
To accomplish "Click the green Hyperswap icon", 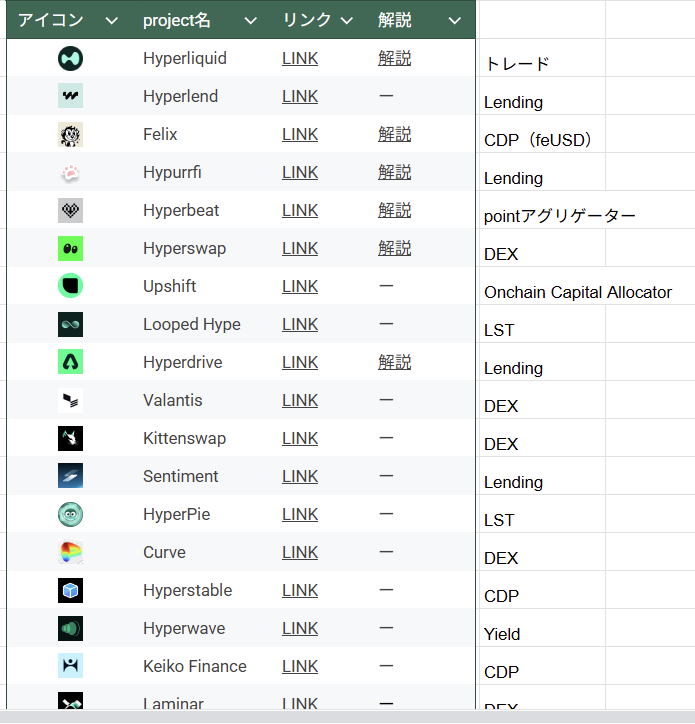I will click(x=70, y=248).
